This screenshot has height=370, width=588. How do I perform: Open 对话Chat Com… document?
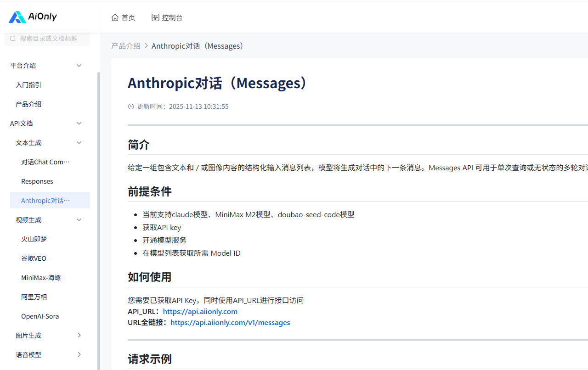click(x=45, y=162)
